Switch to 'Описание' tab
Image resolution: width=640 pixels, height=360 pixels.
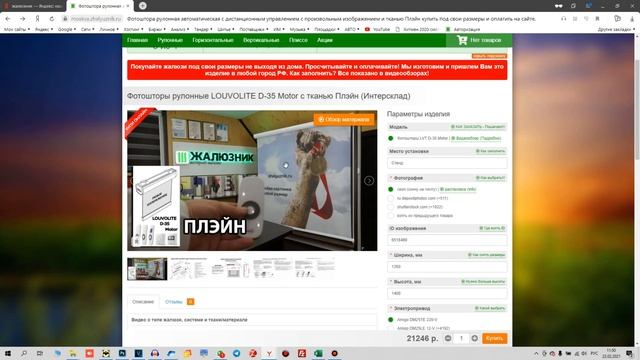coord(143,302)
